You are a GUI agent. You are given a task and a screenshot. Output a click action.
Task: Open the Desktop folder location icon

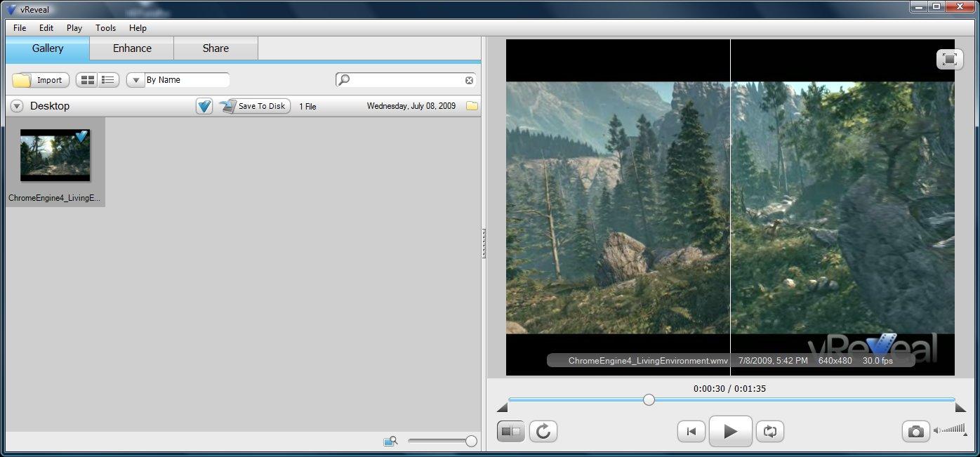[x=472, y=106]
